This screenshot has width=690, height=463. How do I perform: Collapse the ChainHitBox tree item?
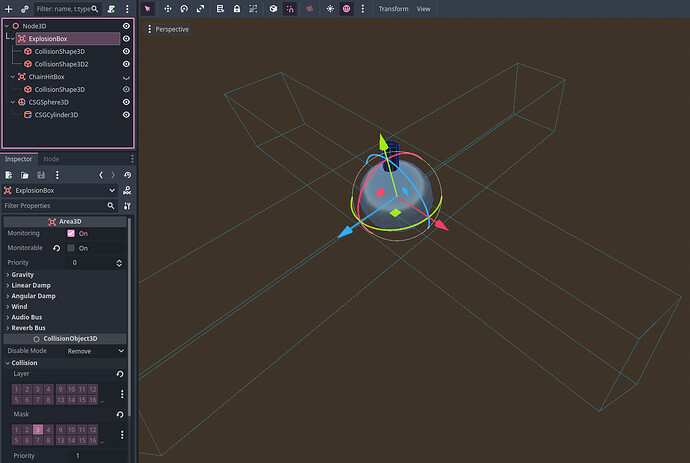pyautogui.click(x=13, y=77)
